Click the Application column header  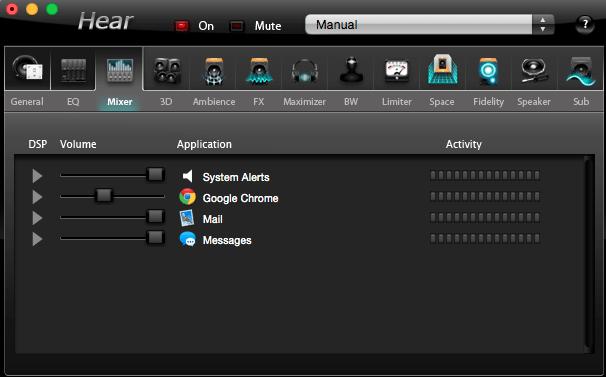(x=204, y=144)
